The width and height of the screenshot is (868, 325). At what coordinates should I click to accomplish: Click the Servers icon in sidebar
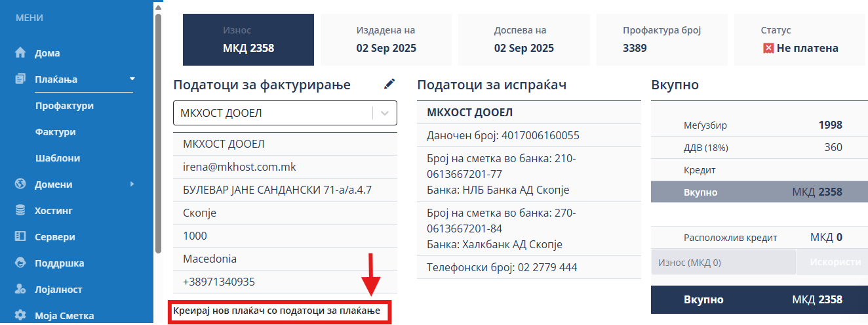pos(20,237)
